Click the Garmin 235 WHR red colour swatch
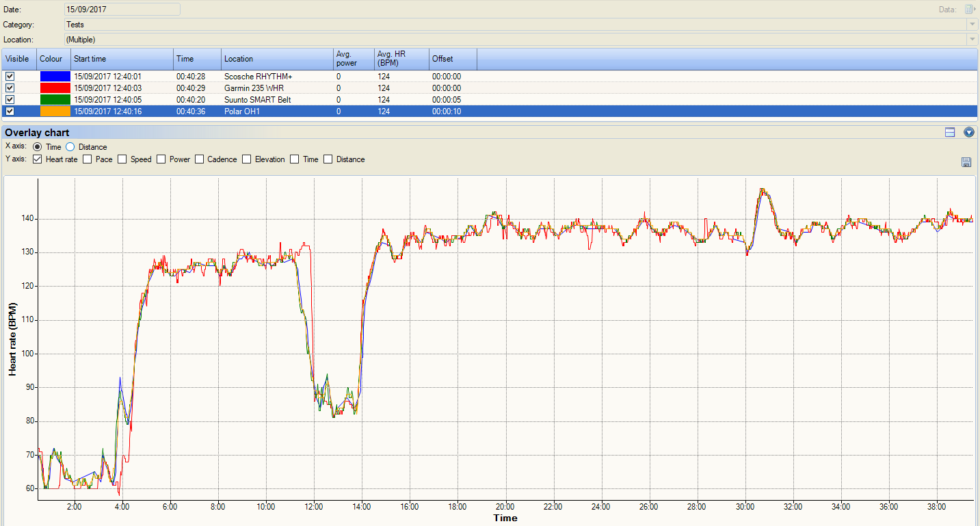 coord(55,88)
